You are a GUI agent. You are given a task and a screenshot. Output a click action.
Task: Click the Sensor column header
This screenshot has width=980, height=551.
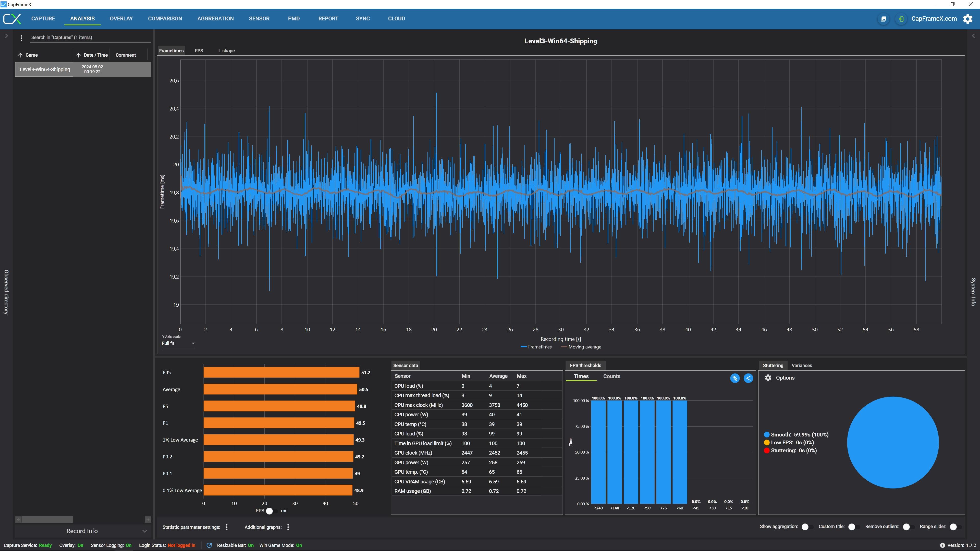click(x=402, y=376)
